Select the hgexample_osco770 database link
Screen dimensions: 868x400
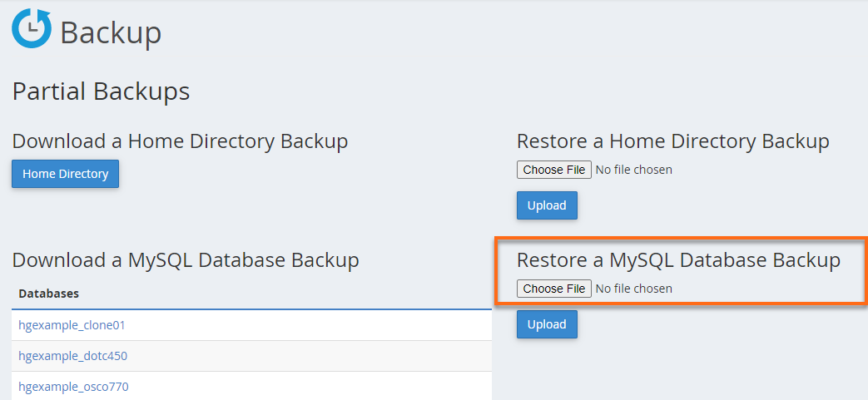pyautogui.click(x=73, y=386)
